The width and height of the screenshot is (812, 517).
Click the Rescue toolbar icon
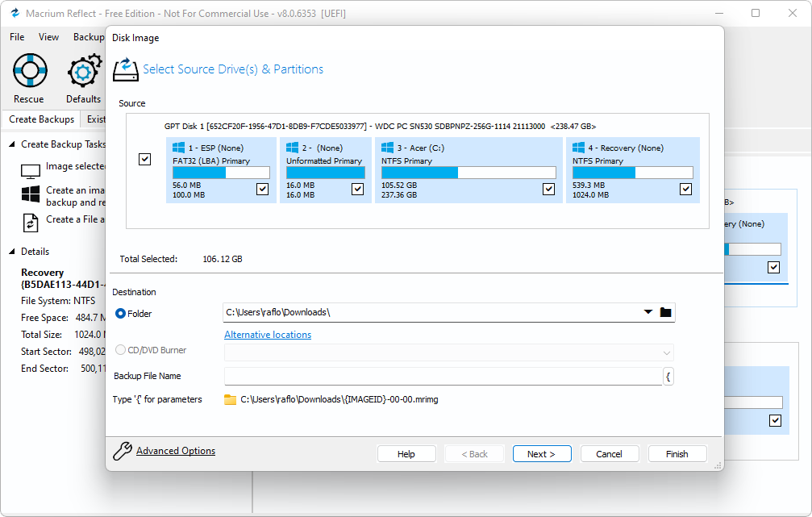(x=29, y=71)
